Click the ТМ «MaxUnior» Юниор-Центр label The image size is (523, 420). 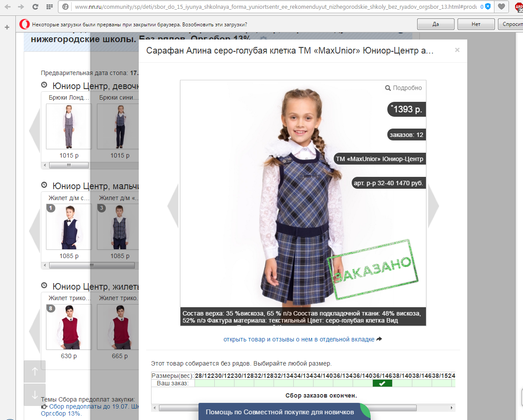(380, 159)
